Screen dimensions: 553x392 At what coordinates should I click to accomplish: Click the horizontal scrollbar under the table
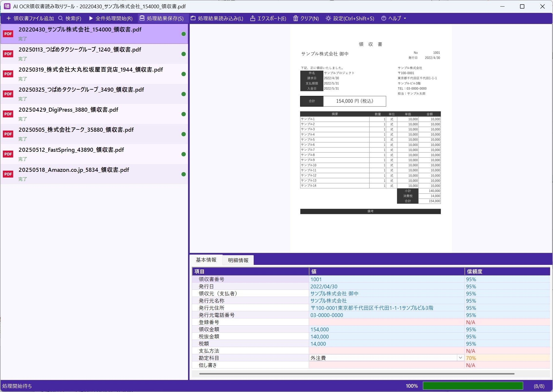coord(356,374)
